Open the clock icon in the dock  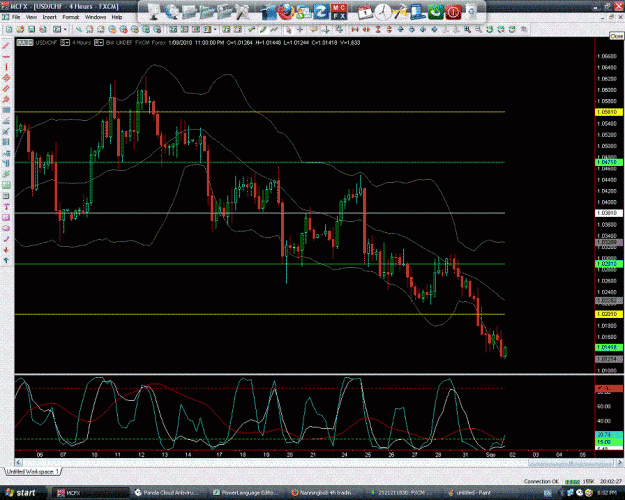pyautogui.click(x=382, y=12)
